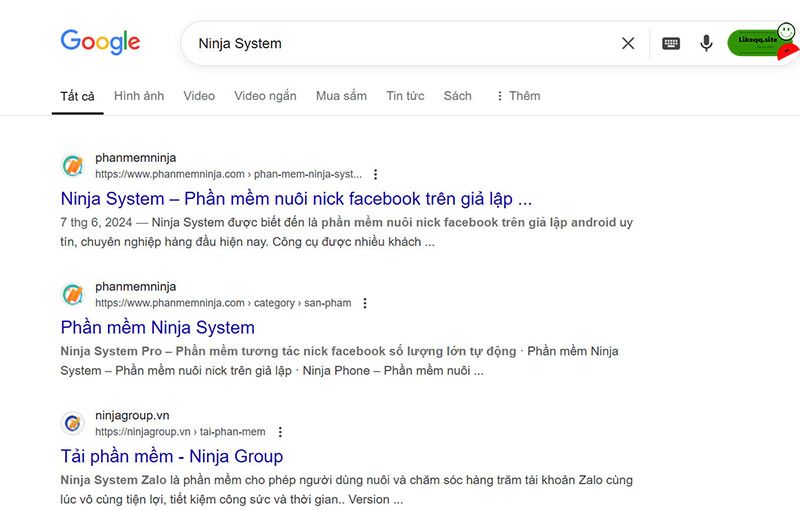
Task: Open favicon of category san-pham result
Action: click(x=73, y=294)
